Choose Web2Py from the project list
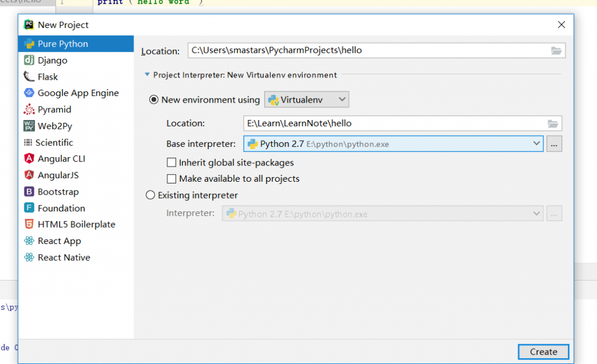This screenshot has width=597, height=364. [76, 126]
